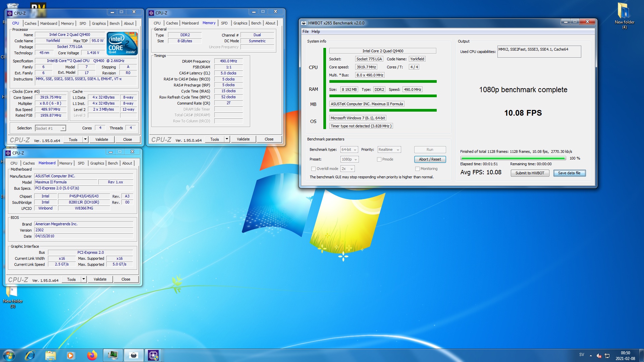Screen dimensions: 644x362
Task: Open New folder (4) desktop icon
Action: coord(624,15)
